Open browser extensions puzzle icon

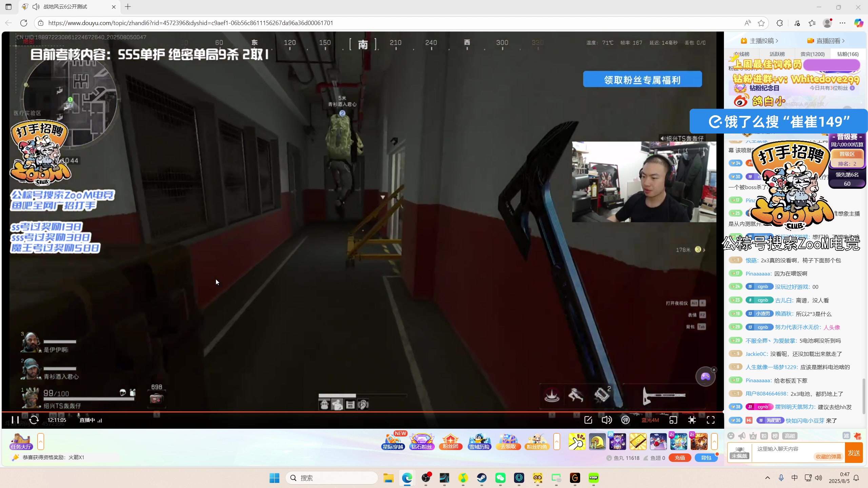780,23
